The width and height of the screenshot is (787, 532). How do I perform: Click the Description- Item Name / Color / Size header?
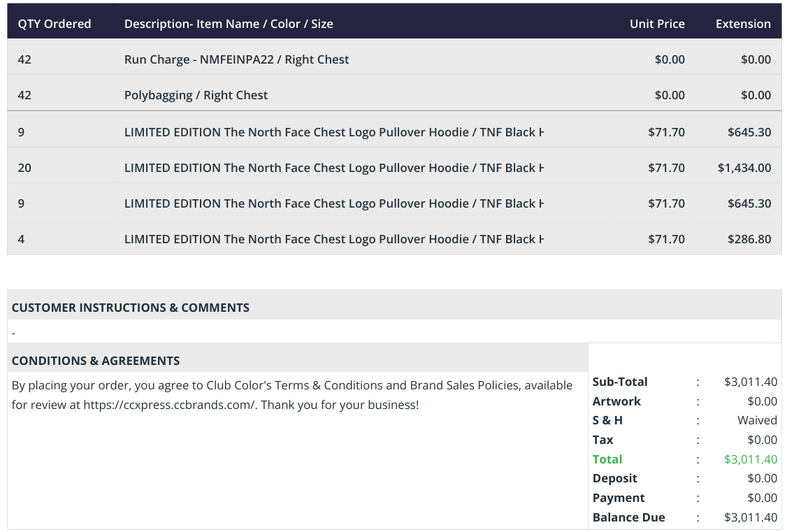229,24
